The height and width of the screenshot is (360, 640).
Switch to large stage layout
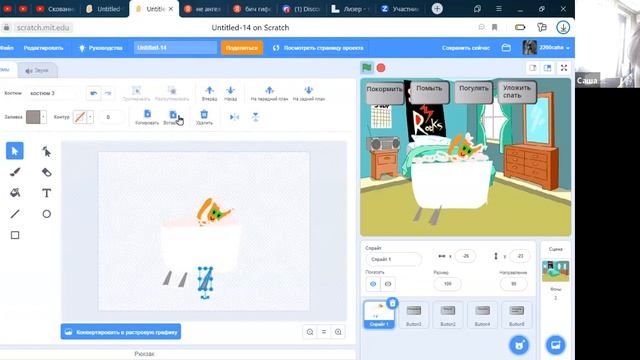point(547,68)
